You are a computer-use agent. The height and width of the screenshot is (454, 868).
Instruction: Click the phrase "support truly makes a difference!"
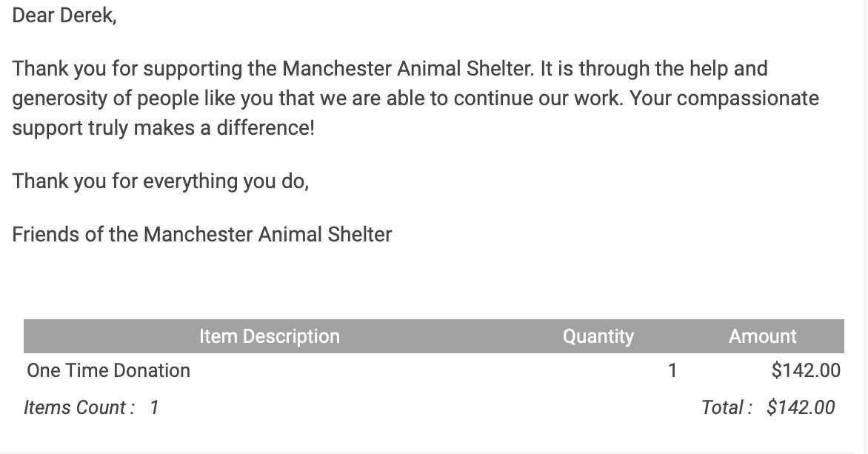163,128
